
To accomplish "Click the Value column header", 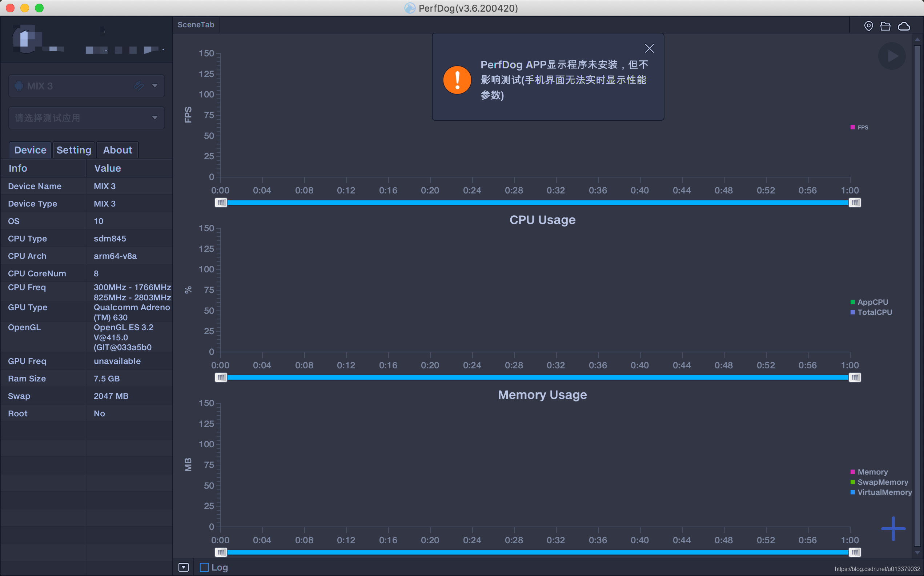I will [x=129, y=168].
